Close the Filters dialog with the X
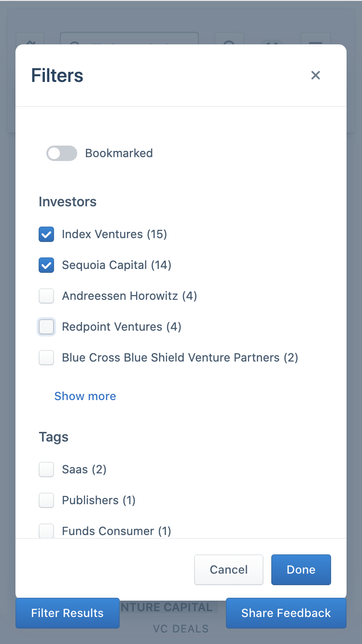Image resolution: width=362 pixels, height=644 pixels. tap(316, 75)
